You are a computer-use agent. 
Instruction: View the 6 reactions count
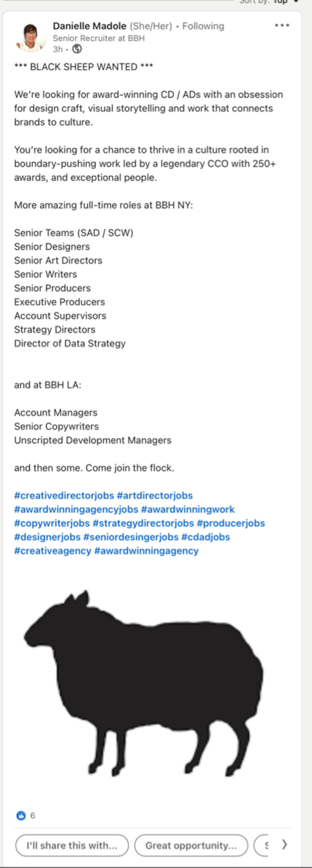(x=33, y=815)
